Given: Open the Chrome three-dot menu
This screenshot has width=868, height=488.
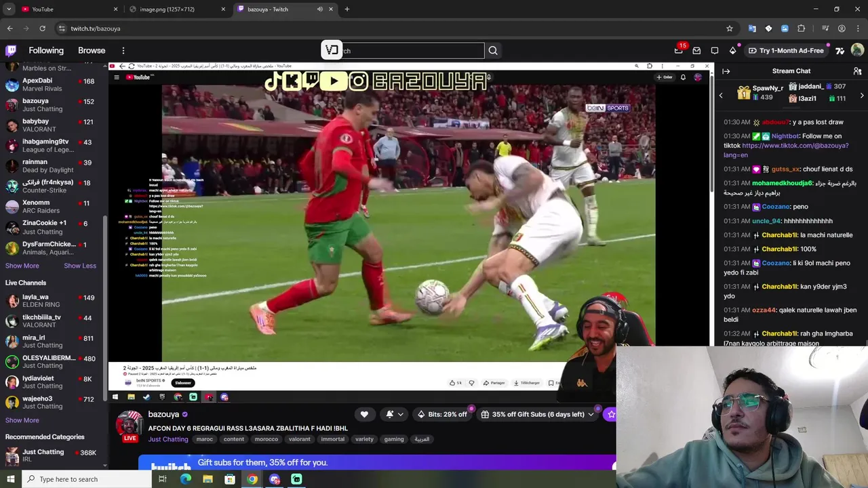Looking at the screenshot, I should coord(858,28).
